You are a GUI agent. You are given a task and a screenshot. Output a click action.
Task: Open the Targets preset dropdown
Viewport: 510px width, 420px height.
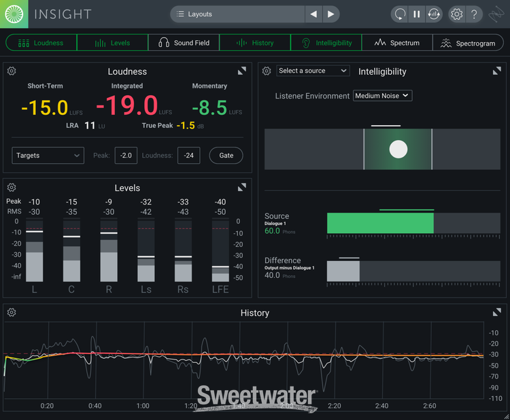[x=48, y=156]
